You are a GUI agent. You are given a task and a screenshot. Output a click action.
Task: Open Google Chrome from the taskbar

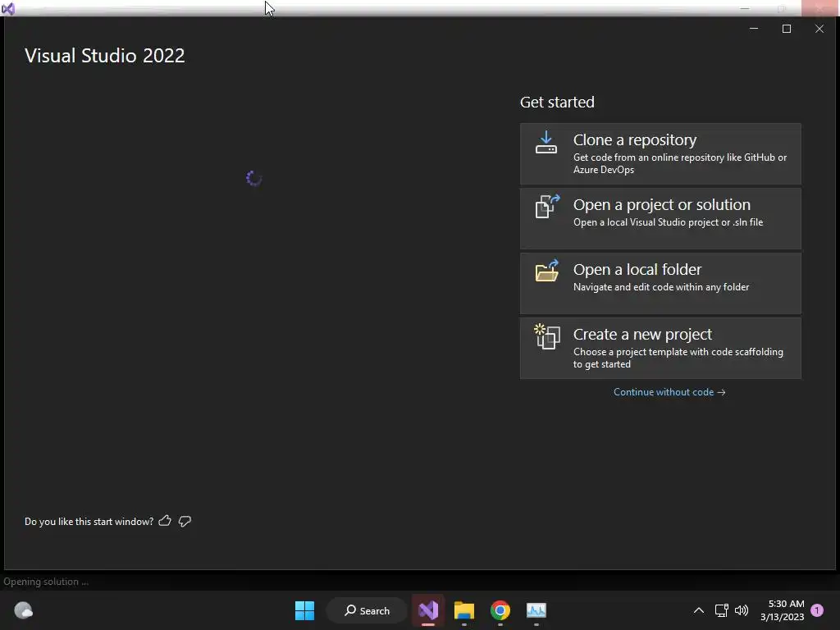pos(500,610)
